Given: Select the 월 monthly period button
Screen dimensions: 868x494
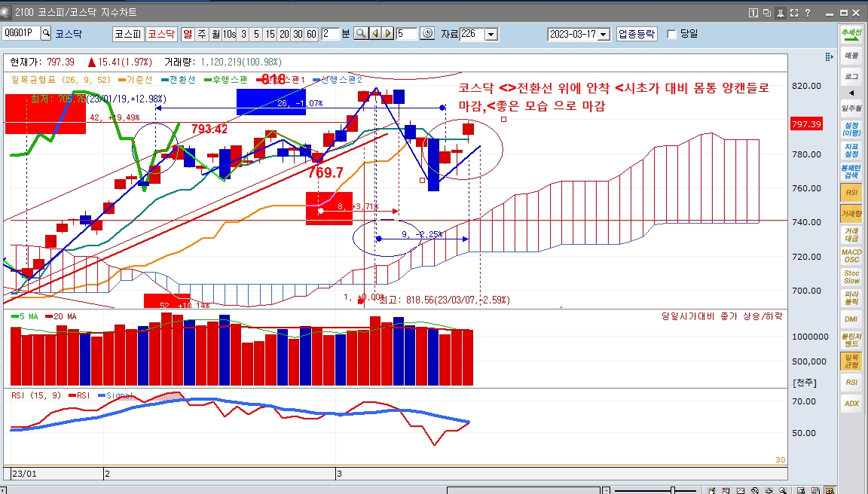Looking at the screenshot, I should 215,34.
